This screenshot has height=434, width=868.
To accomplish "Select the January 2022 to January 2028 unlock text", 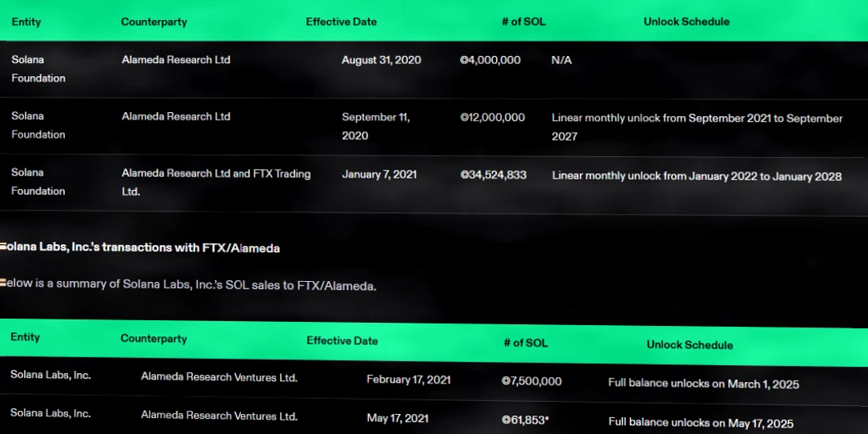I will (696, 176).
